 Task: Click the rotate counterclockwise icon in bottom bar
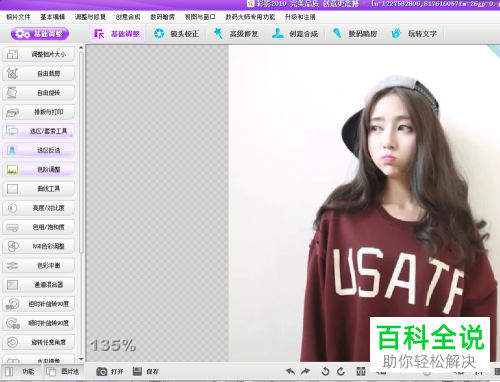pyautogui.click(x=325, y=371)
